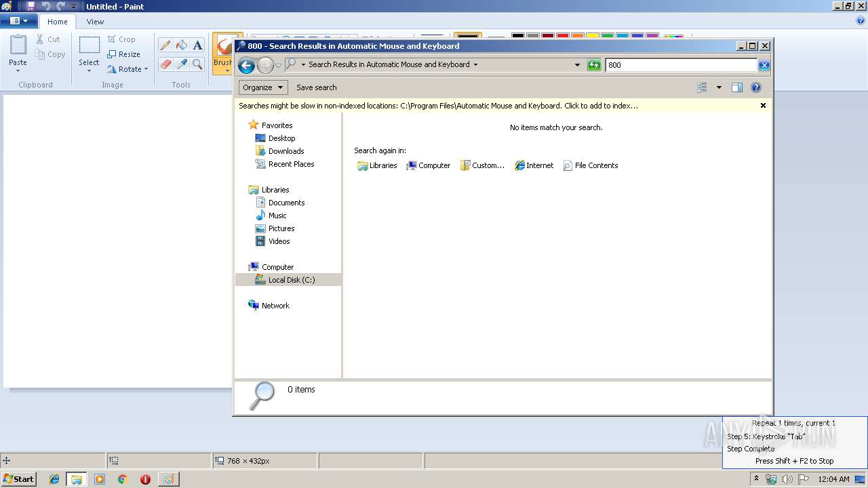
Task: Open the Documents library
Action: pyautogui.click(x=280, y=203)
